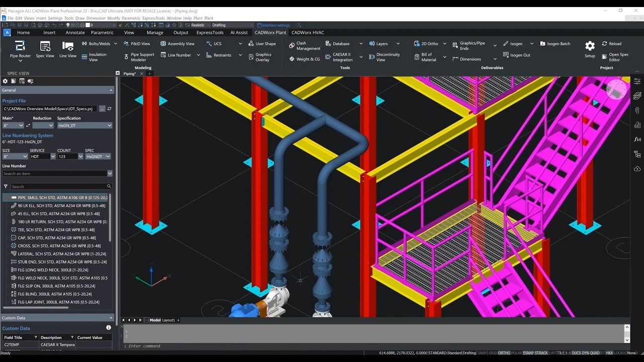
Task: Switch to the CADWorx HVAC ribbon tab
Action: (x=308, y=32)
